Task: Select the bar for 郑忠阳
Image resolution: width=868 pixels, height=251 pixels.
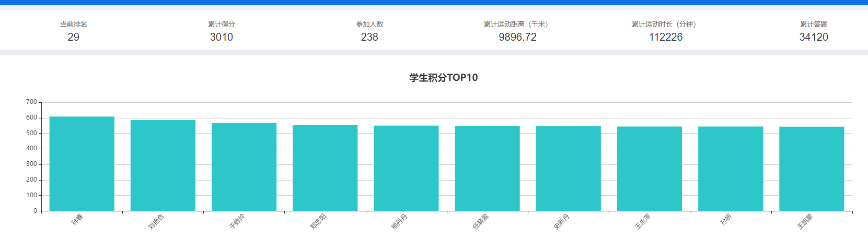Action: point(325,168)
